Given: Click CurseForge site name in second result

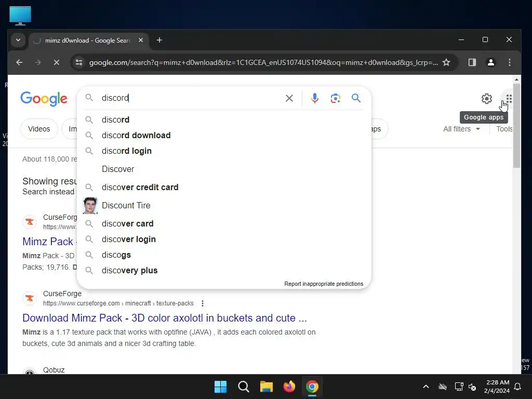Looking at the screenshot, I should [x=62, y=294].
